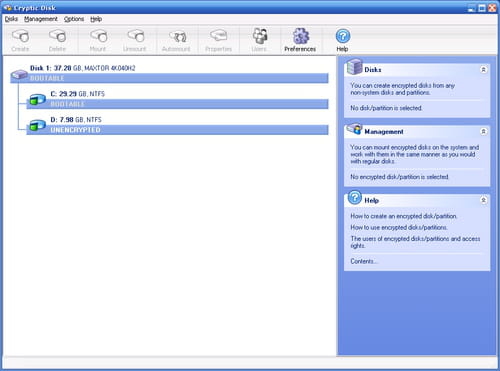Open the Disks menu
Image resolution: width=500 pixels, height=371 pixels.
11,19
